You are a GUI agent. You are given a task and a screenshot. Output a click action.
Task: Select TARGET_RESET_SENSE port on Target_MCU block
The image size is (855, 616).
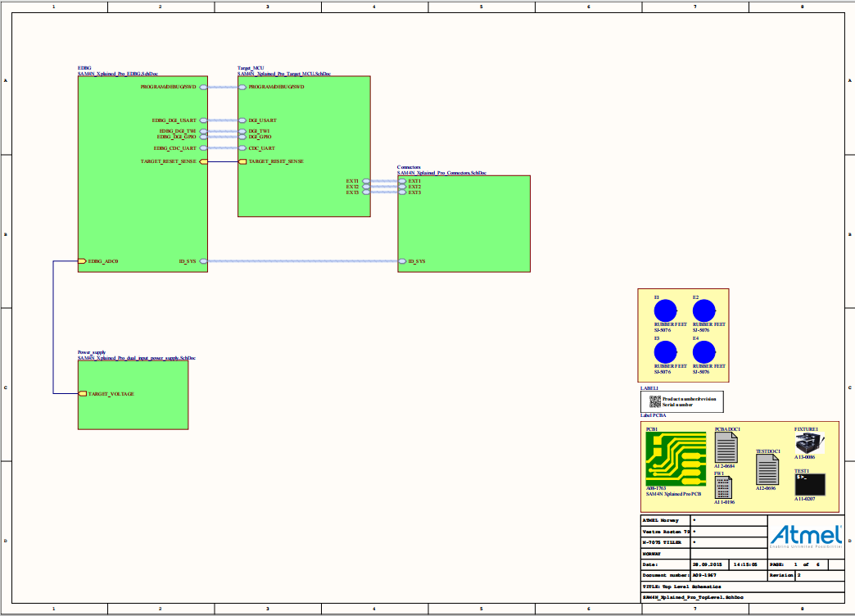click(x=242, y=162)
